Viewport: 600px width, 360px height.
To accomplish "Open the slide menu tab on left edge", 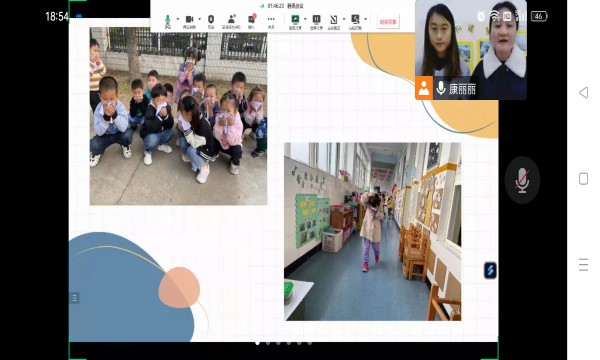I will tap(74, 298).
